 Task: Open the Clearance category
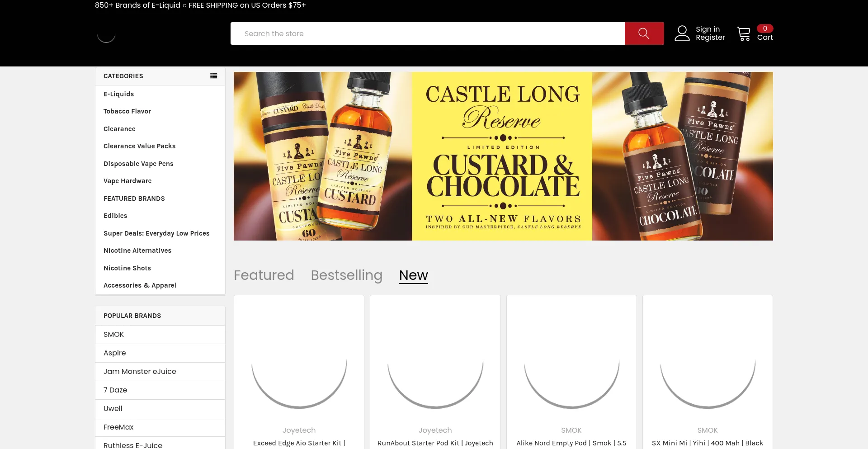point(119,129)
